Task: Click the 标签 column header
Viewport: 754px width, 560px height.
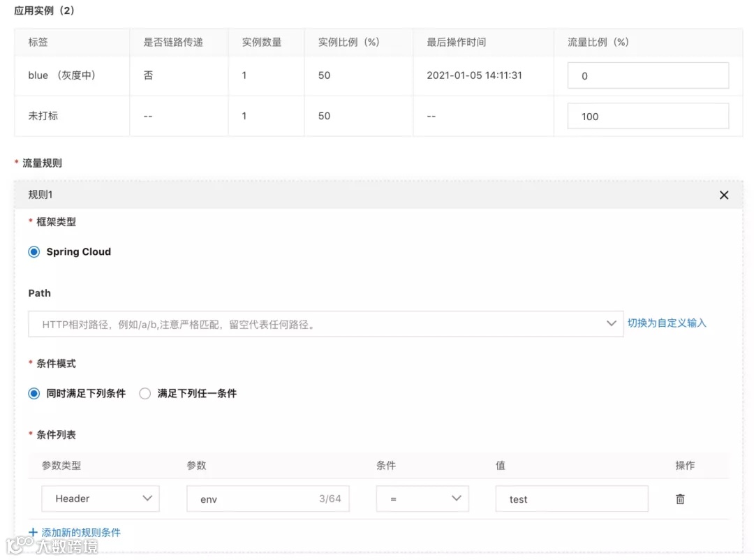Action: click(x=38, y=42)
